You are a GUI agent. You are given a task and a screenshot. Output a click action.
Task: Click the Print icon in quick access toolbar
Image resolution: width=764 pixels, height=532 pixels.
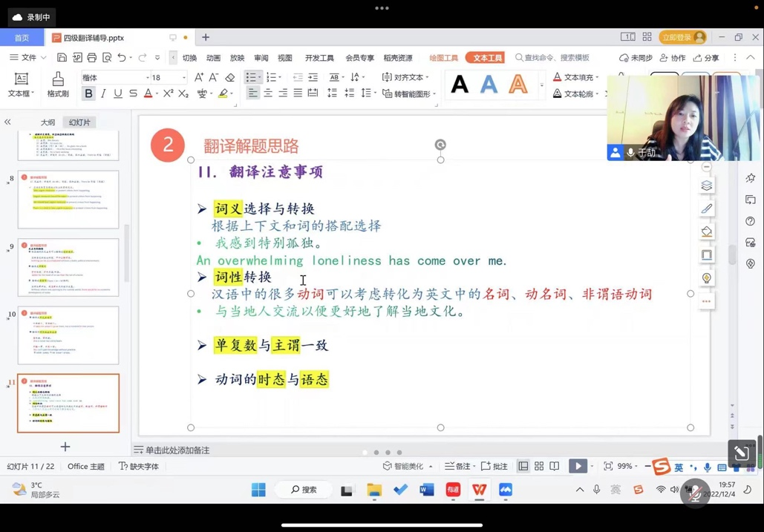[91, 58]
